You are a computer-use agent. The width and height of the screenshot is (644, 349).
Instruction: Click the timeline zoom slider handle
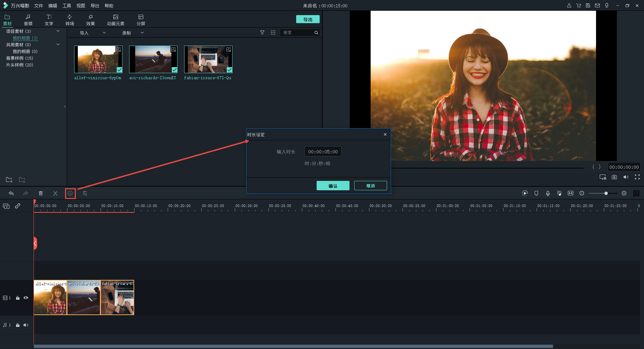click(x=606, y=193)
